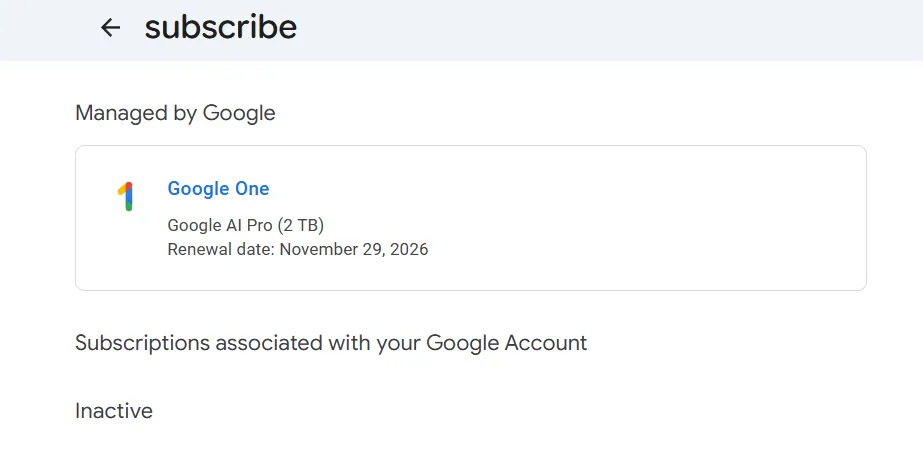Click the Google One colorful logo
923x454 pixels.
(x=126, y=197)
